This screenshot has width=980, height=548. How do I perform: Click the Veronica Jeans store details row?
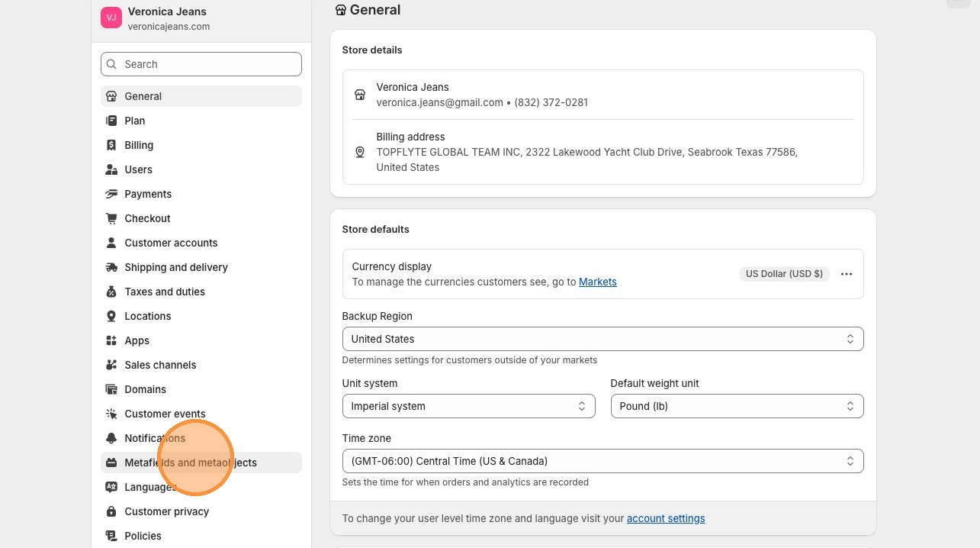[602, 95]
